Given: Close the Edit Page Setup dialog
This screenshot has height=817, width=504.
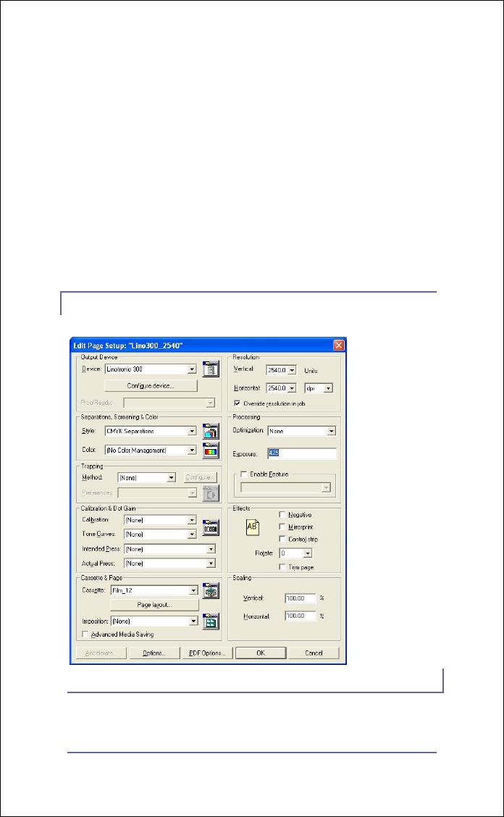Looking at the screenshot, I should [339, 345].
